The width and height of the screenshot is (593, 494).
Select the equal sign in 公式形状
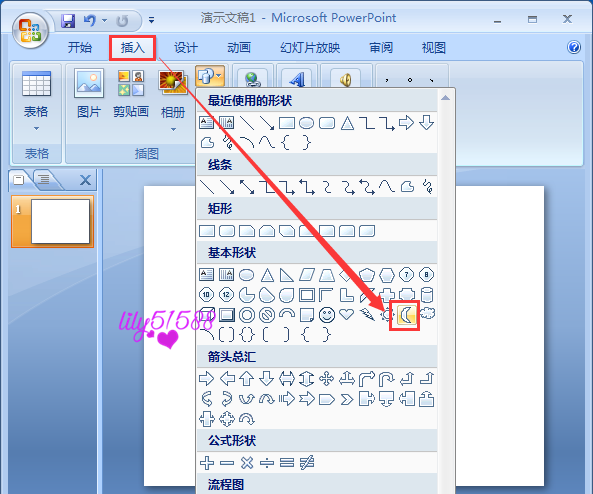click(287, 463)
